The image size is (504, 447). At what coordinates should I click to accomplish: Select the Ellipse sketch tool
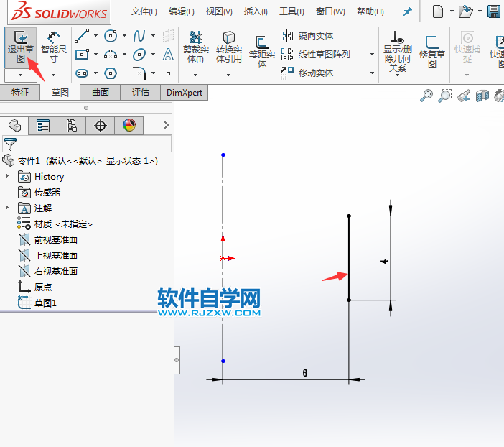[139, 55]
